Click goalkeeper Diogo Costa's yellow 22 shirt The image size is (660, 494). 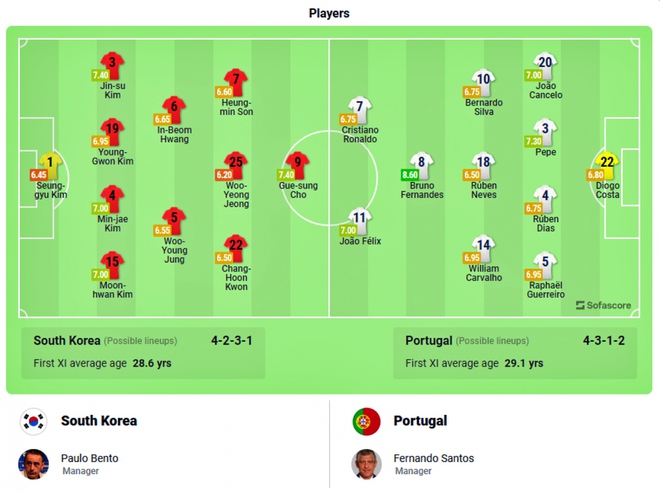point(607,165)
